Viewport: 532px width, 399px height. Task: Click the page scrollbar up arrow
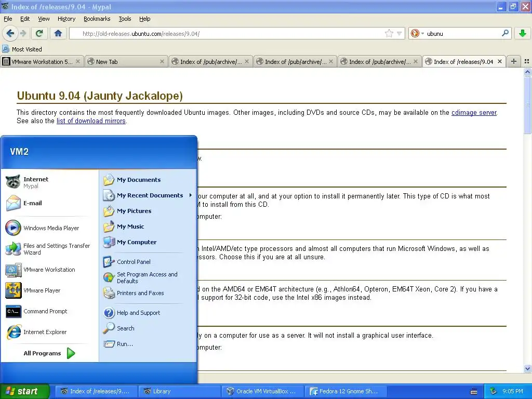coord(527,72)
